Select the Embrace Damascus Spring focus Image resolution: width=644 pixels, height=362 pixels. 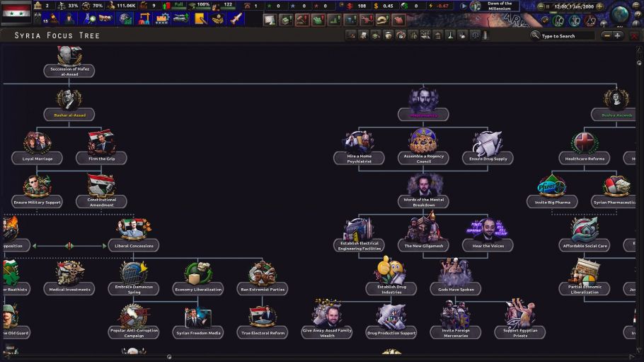(134, 289)
